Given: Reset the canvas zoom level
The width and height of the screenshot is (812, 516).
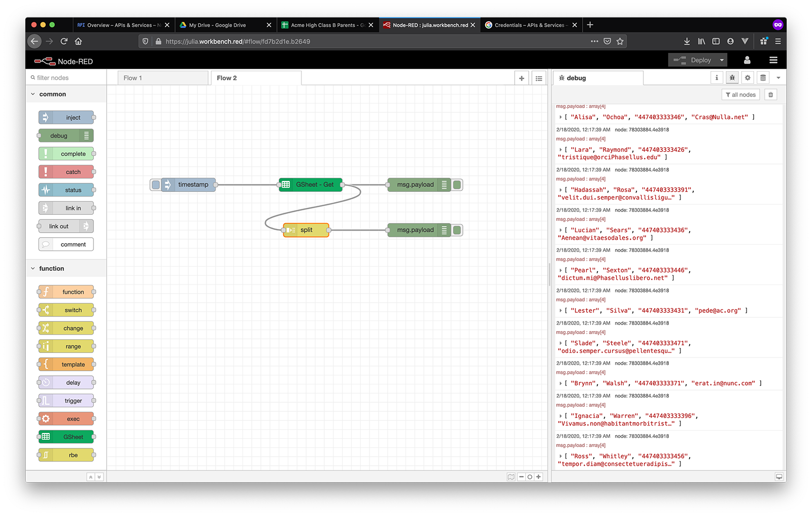Looking at the screenshot, I should click(530, 477).
